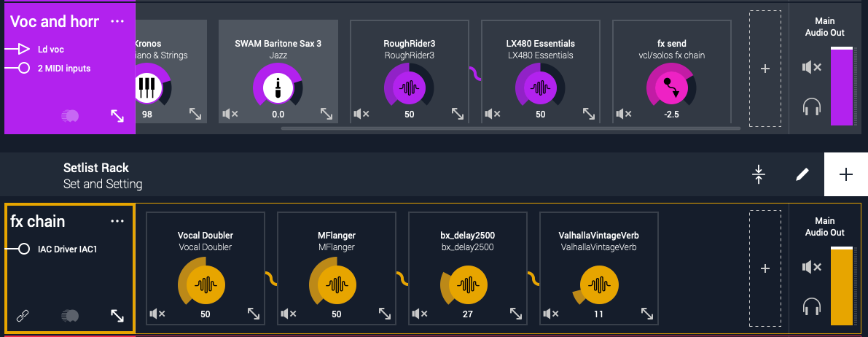Expand the LX480 Essentials plugin card
Viewport: 868px width, 337px height.
[589, 114]
